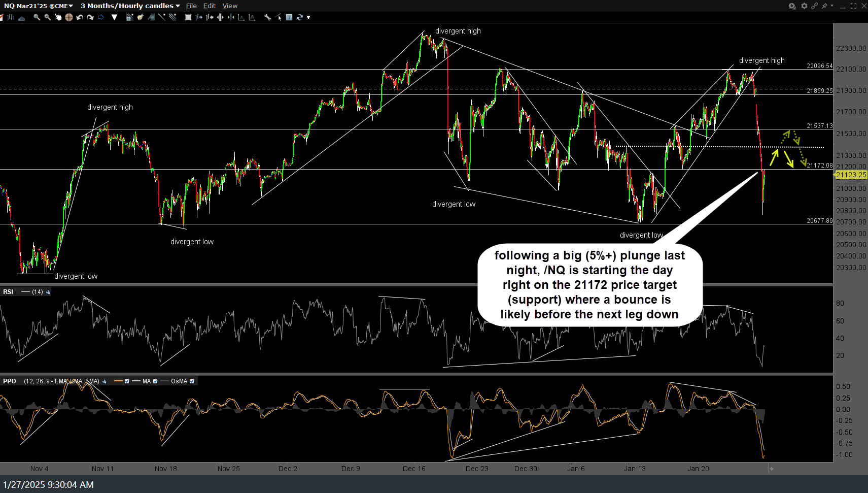The width and height of the screenshot is (868, 493).
Task: Undo the last chart action
Action: pos(79,17)
